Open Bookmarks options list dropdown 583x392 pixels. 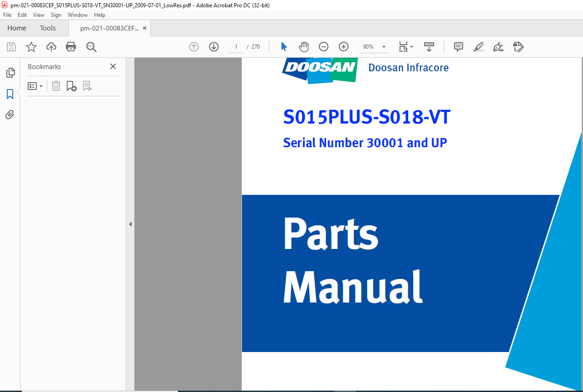(35, 86)
